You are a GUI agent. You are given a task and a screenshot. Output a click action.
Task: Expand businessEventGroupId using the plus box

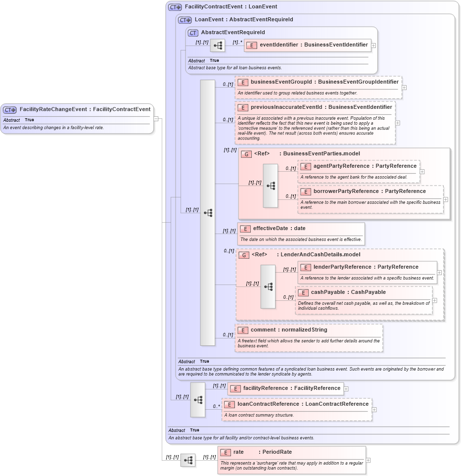click(x=404, y=87)
